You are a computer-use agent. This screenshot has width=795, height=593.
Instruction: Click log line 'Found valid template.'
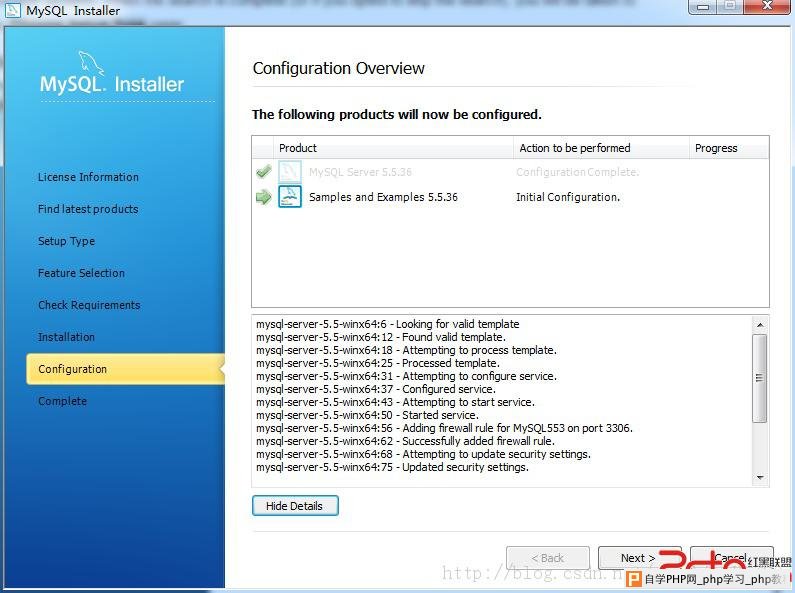tap(381, 337)
